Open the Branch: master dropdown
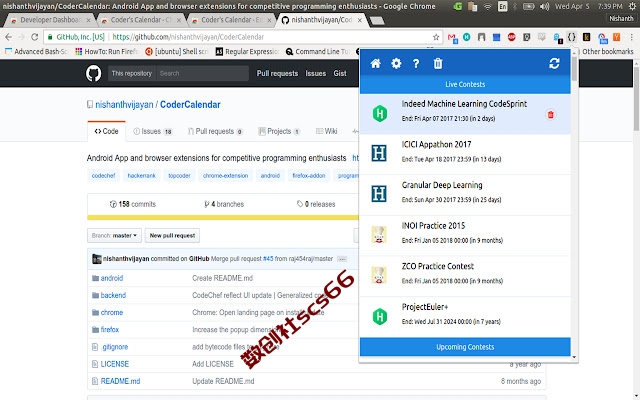The image size is (640, 400). (114, 236)
